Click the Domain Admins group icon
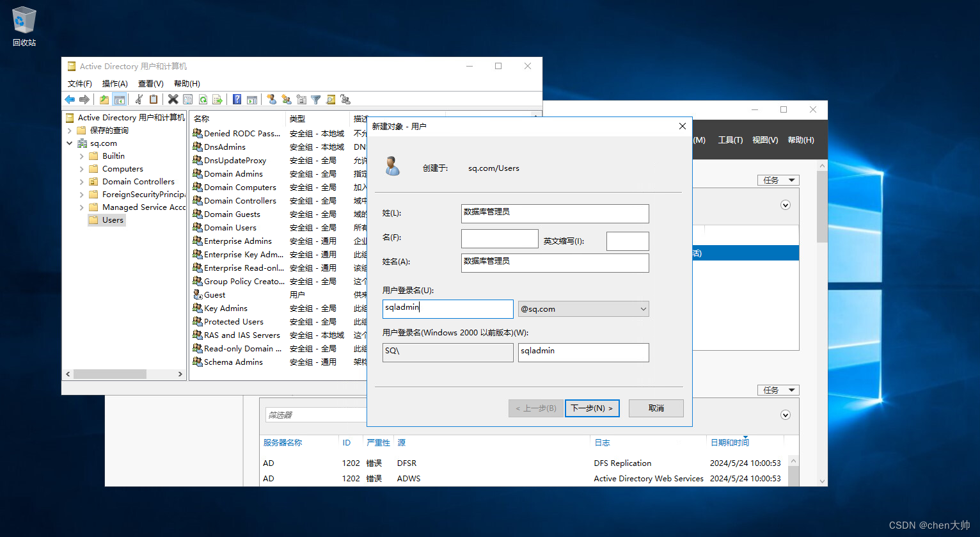Viewport: 980px width, 537px height. coord(198,173)
